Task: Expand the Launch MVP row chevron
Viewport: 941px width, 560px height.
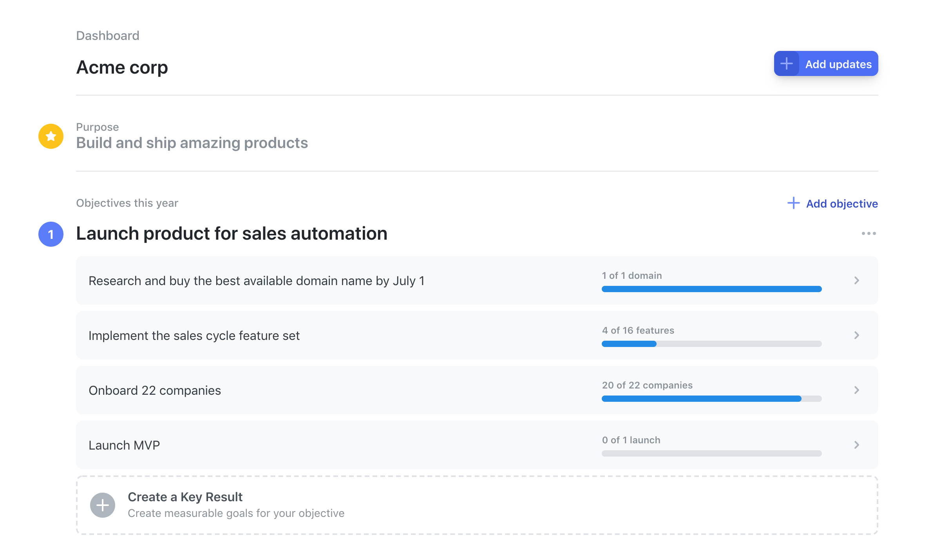Action: click(x=857, y=445)
